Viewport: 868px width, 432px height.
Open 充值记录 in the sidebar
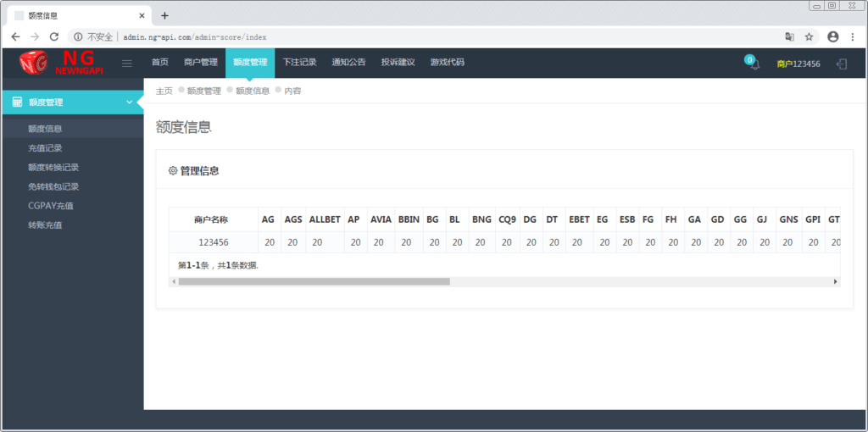[x=45, y=148]
